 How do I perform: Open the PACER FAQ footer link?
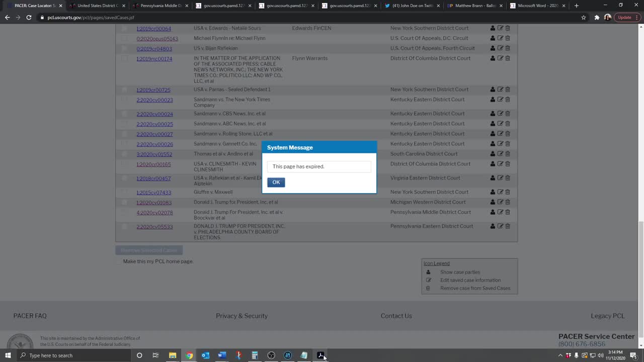tap(30, 316)
